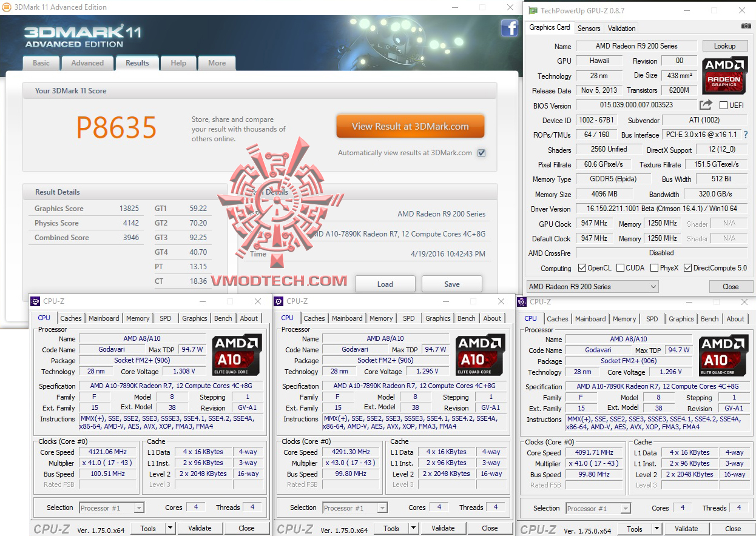The width and height of the screenshot is (756, 536).
Task: Open the GPU selection dropdown in GPU-Z
Action: [x=592, y=286]
